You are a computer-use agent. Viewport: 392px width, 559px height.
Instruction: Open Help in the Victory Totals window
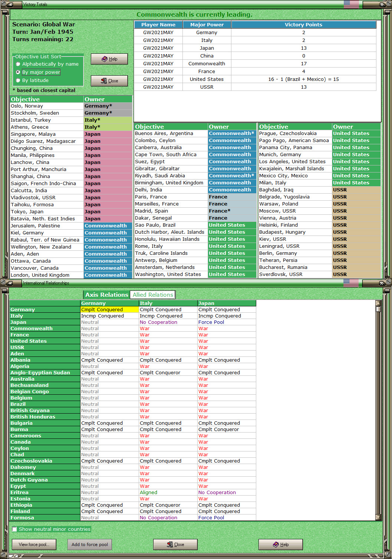(109, 59)
